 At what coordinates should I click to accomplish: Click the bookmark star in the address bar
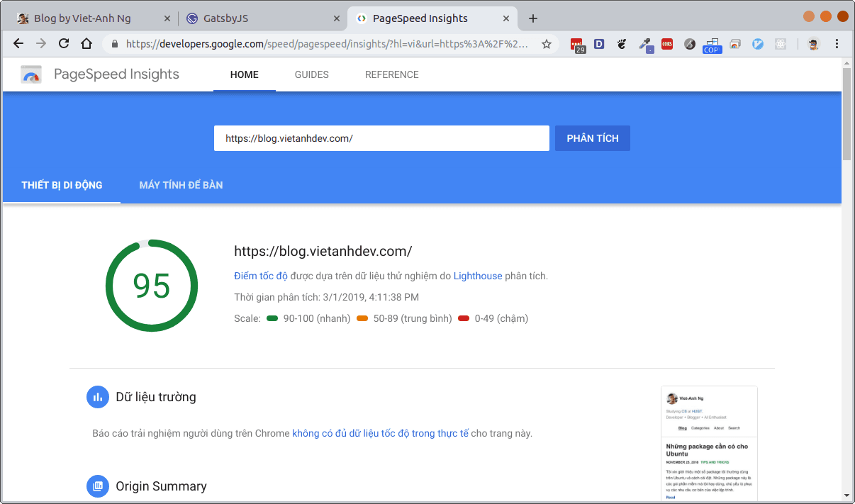[546, 44]
